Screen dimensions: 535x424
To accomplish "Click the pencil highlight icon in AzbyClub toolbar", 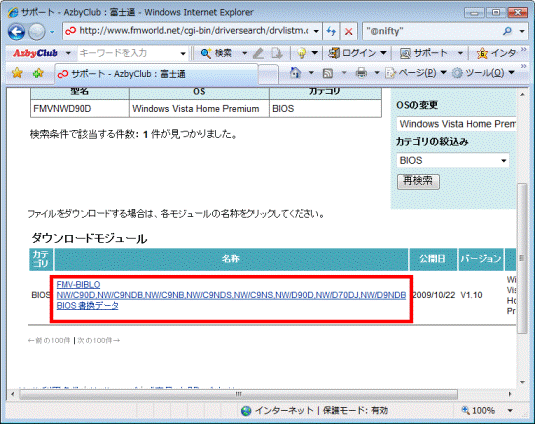I will 259,53.
